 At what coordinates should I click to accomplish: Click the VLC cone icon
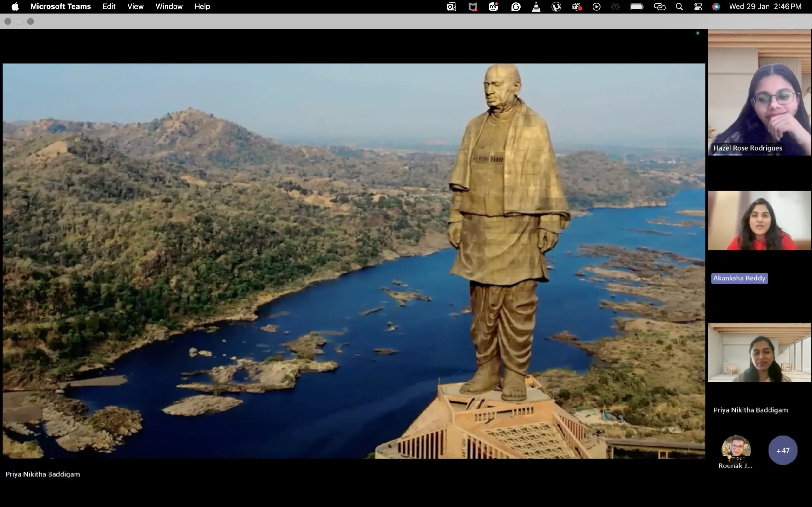point(536,7)
